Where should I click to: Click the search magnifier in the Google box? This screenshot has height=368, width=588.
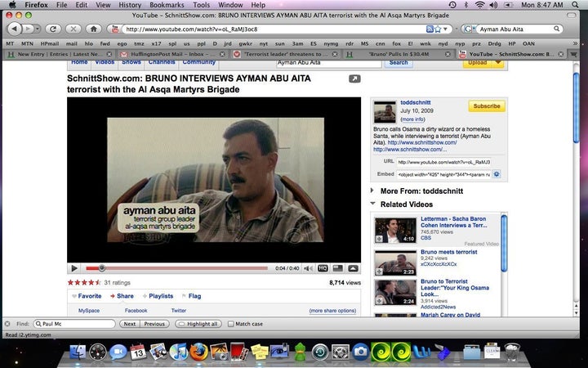(556, 29)
